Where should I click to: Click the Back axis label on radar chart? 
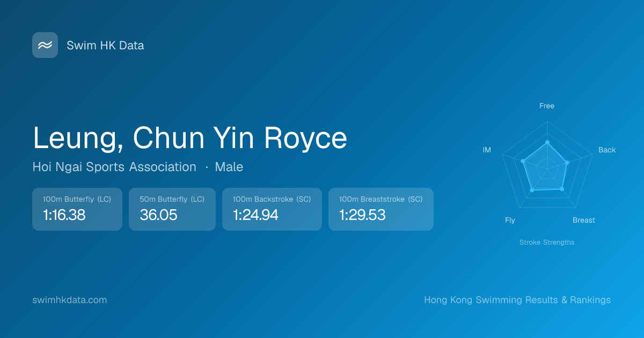(x=607, y=150)
